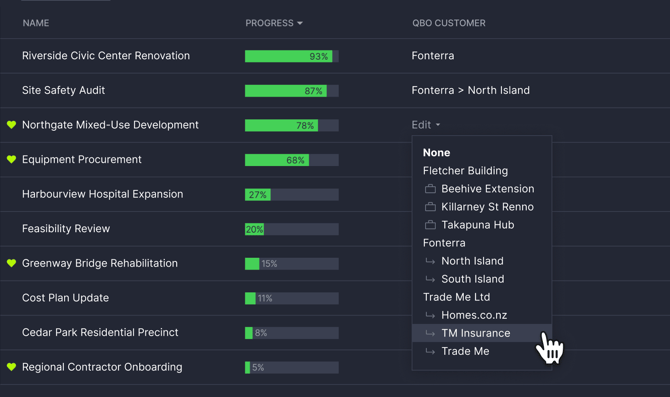
Task: Click briefcase icon beside Takapuna Hub
Action: pos(430,225)
